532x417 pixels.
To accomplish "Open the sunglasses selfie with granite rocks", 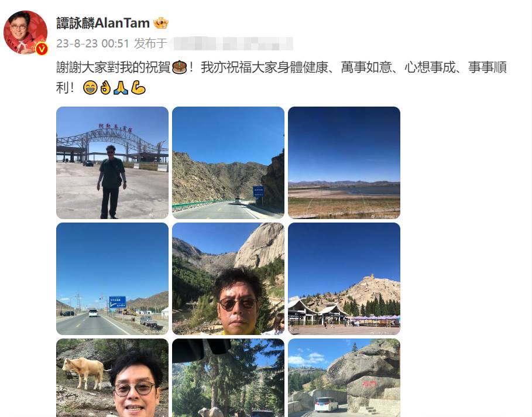I will [228, 279].
